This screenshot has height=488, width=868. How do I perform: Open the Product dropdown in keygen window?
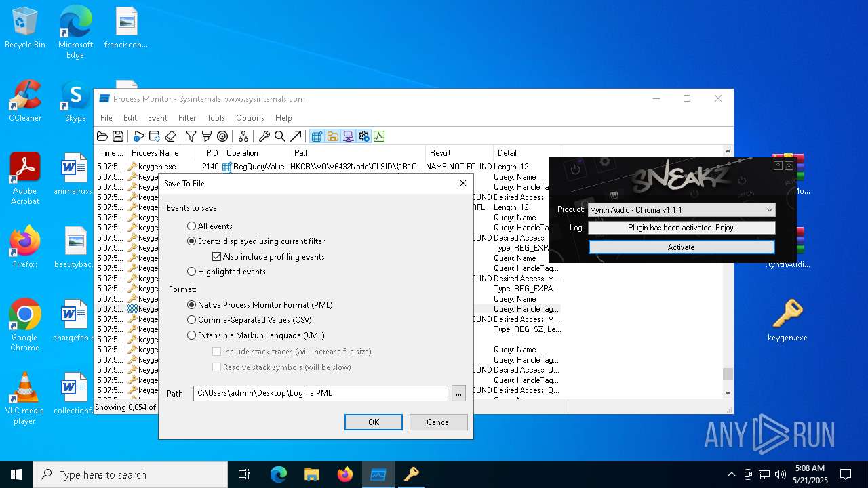[681, 210]
